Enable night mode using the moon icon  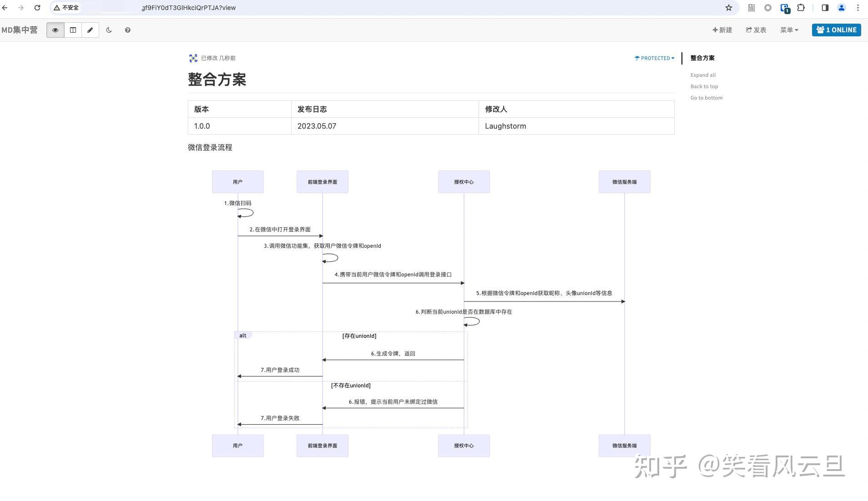109,30
